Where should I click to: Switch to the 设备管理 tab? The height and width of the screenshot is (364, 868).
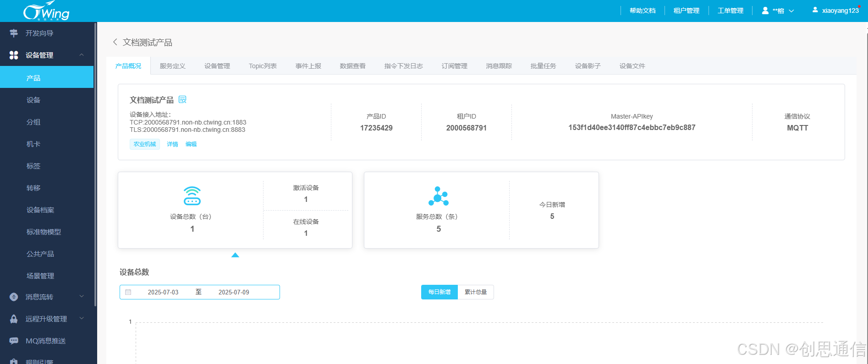[217, 66]
